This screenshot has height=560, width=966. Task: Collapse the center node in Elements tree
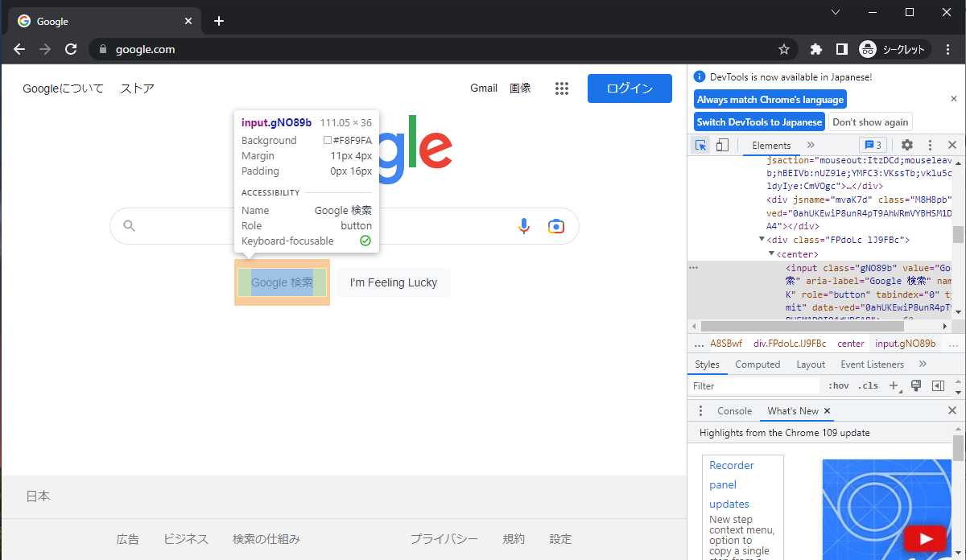click(771, 253)
